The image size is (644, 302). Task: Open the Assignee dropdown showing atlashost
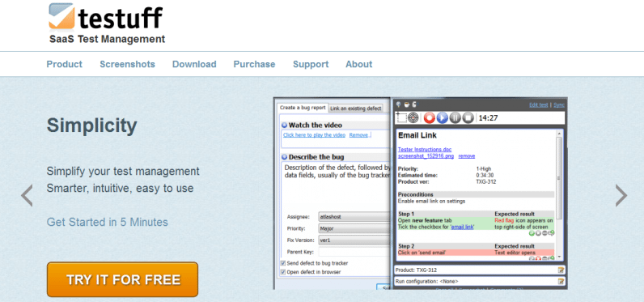tap(354, 216)
